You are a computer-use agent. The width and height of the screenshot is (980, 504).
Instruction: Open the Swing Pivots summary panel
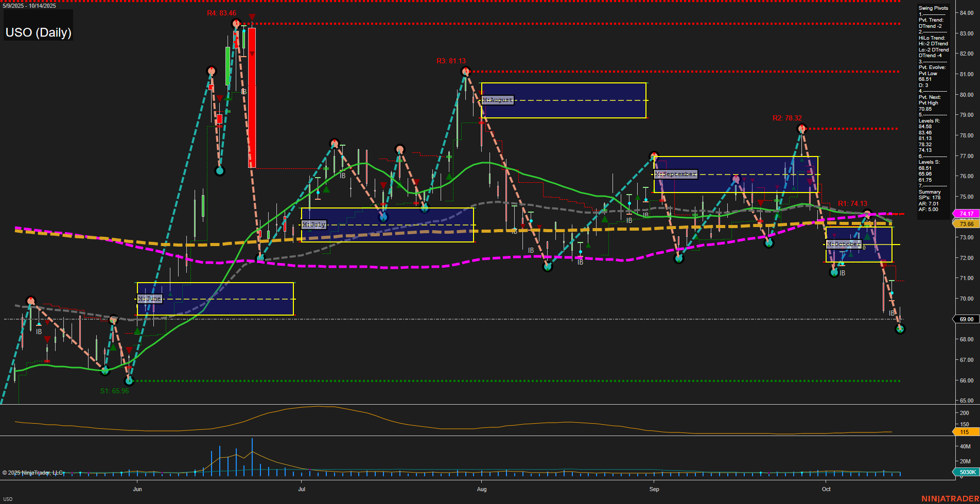933,8
